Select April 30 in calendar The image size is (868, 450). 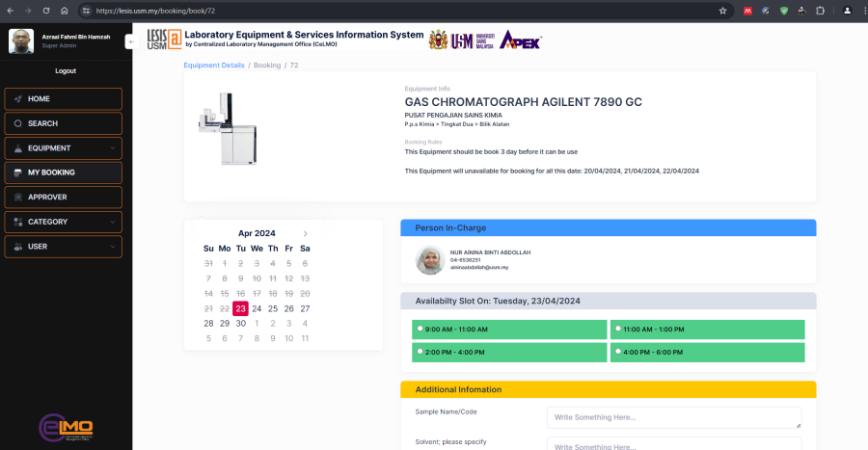pyautogui.click(x=241, y=324)
